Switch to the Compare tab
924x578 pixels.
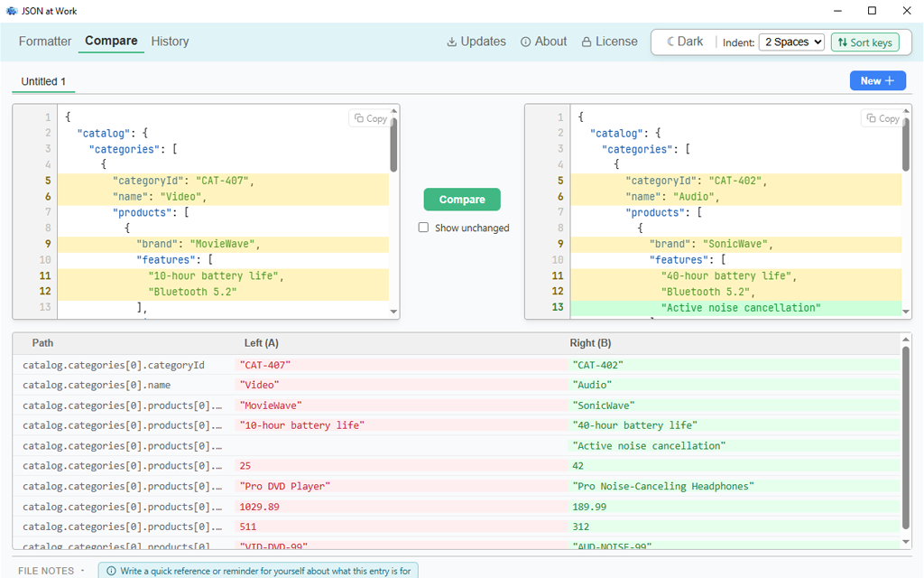111,41
